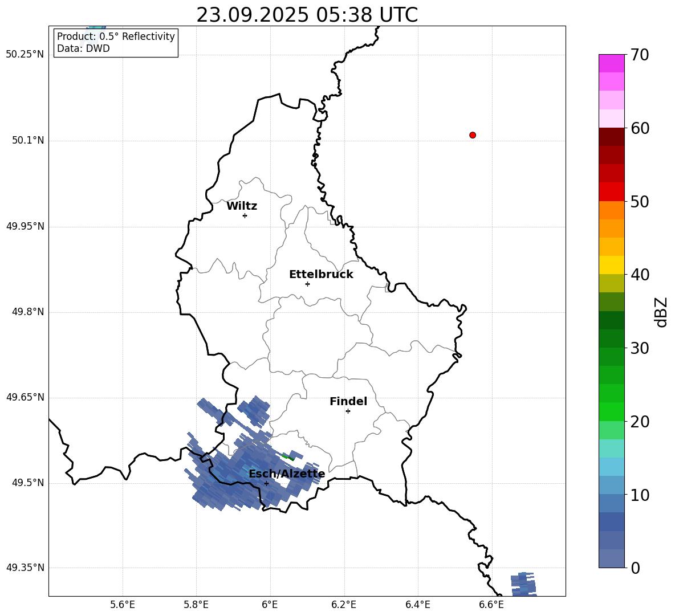This screenshot has height=616, width=675.
Task: Click the dark red colorbar segment below 60
Action: [611, 137]
